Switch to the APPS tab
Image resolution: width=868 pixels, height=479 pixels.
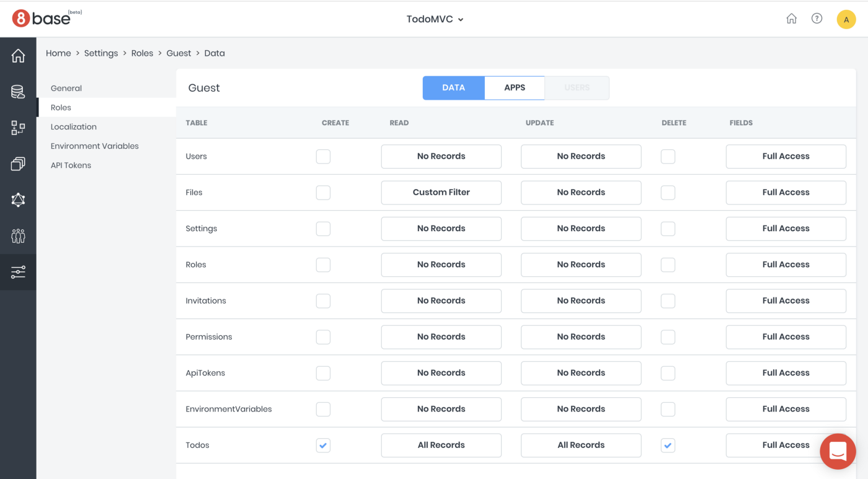click(x=515, y=88)
